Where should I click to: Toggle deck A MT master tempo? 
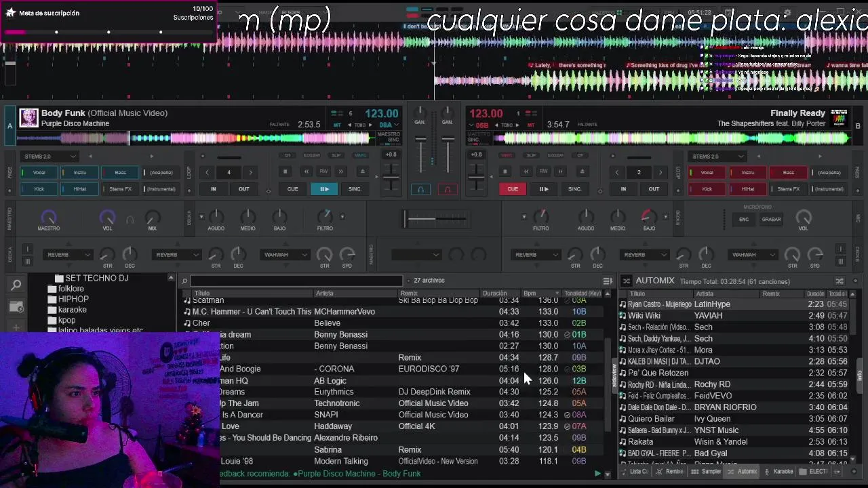point(337,125)
